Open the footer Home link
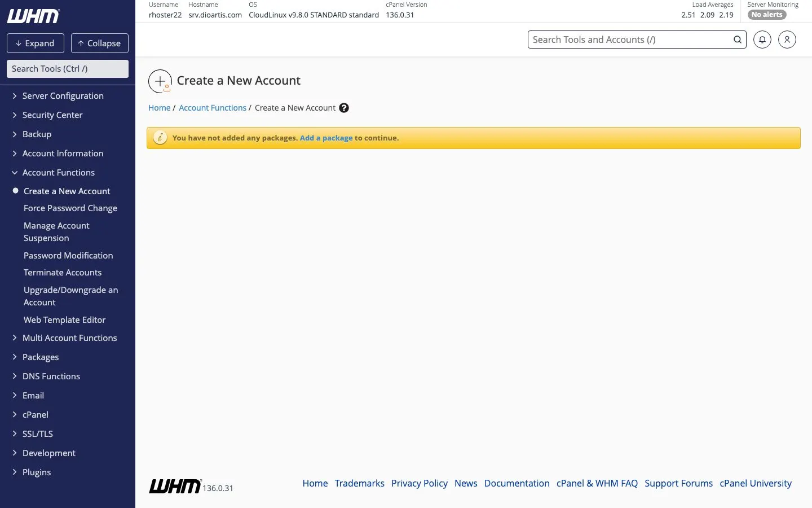Image resolution: width=812 pixels, height=508 pixels. coord(315,483)
